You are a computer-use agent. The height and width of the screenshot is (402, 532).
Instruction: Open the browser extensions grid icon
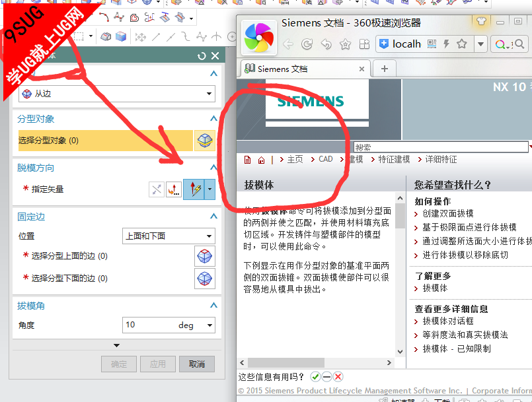(x=364, y=44)
